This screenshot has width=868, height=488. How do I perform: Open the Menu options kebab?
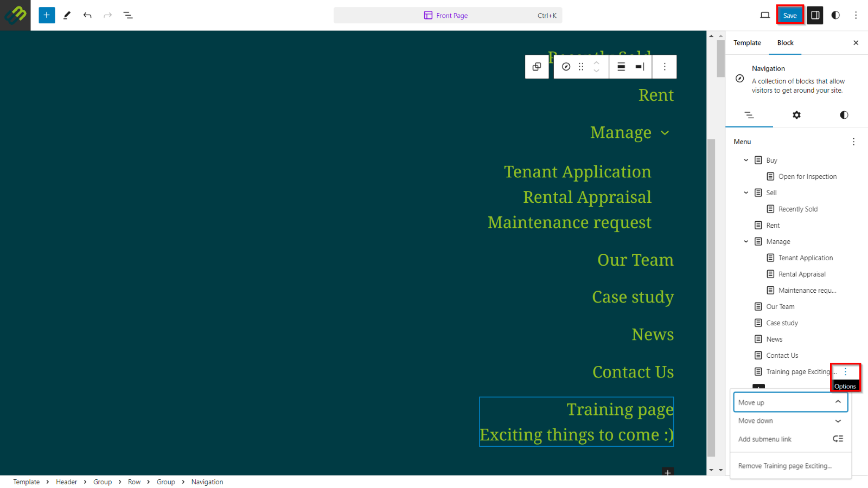coord(853,142)
